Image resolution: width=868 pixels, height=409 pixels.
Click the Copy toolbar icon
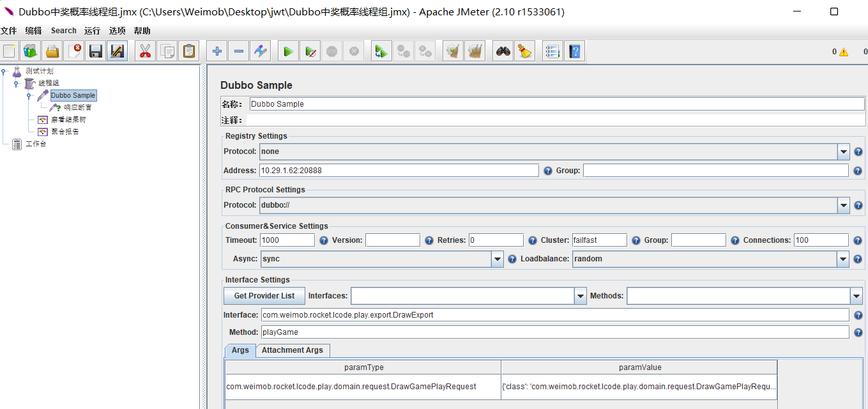167,51
